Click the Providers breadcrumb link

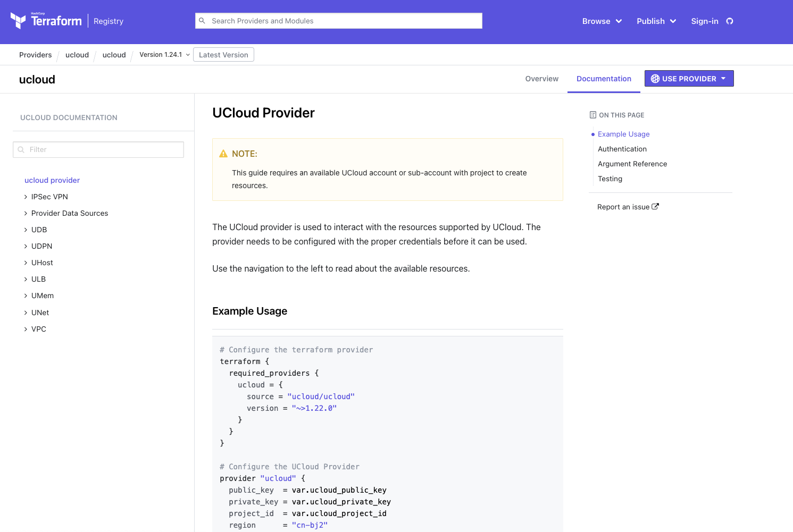[x=36, y=55]
